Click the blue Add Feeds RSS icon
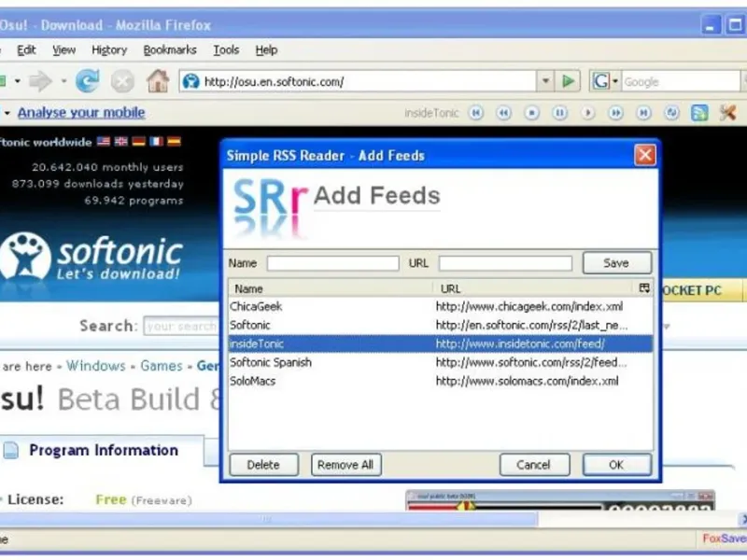Screen dimensions: 747x560 (x=699, y=113)
